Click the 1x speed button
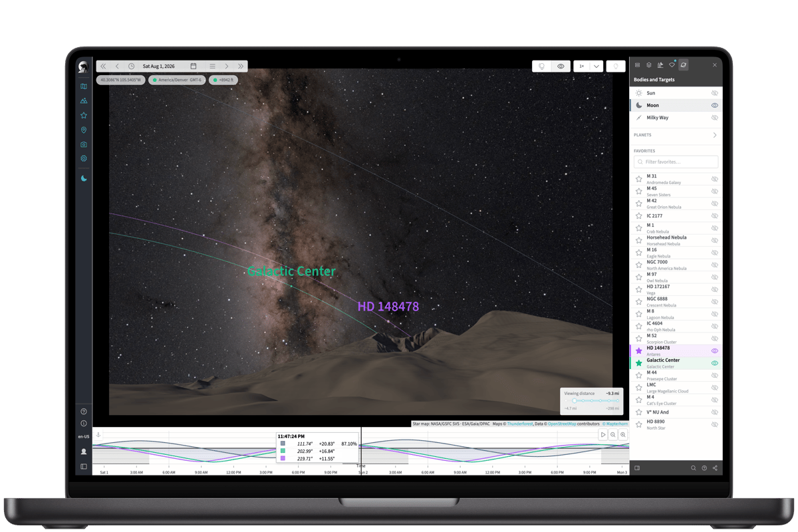This screenshot has height=532, width=798. (x=582, y=66)
